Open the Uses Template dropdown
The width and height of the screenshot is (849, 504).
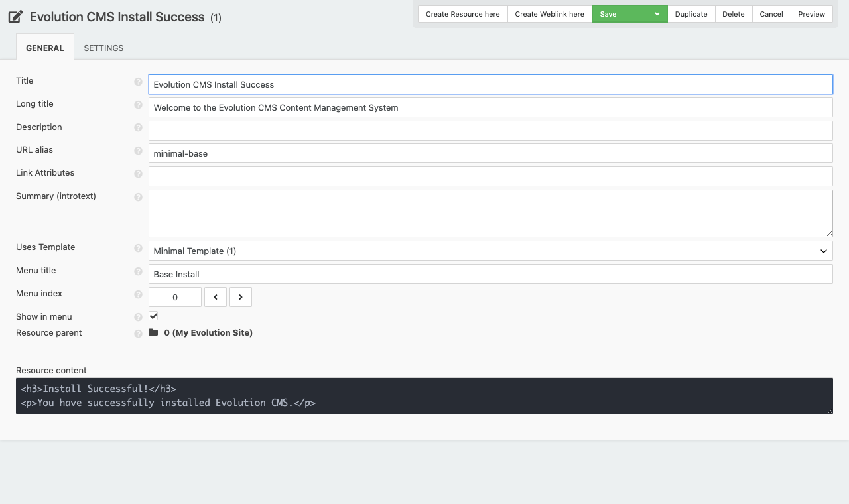pyautogui.click(x=491, y=251)
